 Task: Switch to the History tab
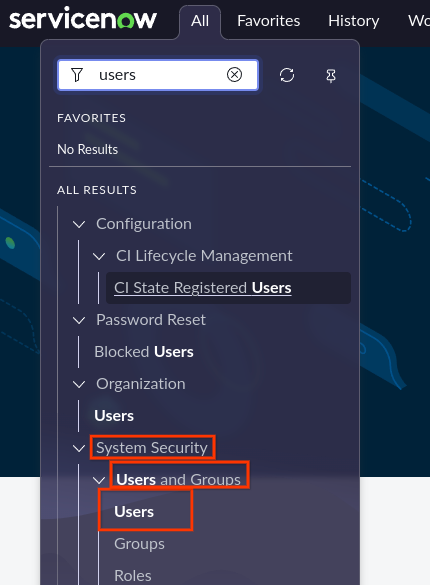pos(354,21)
